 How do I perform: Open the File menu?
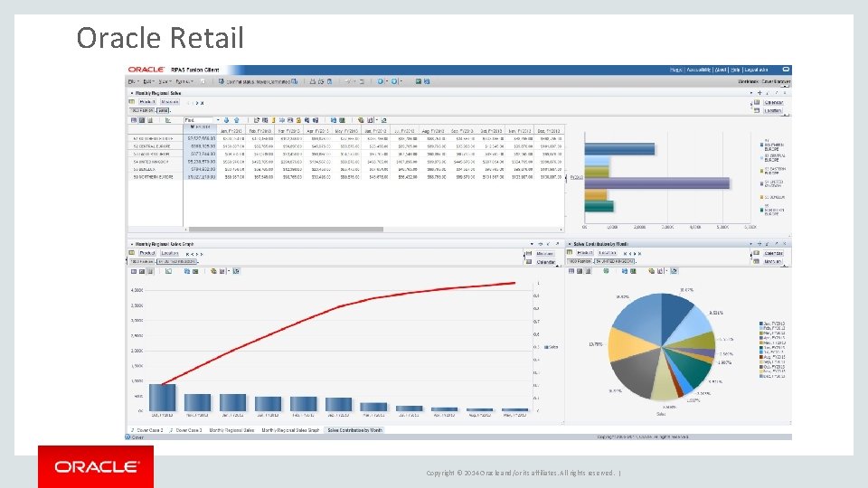pos(131,81)
